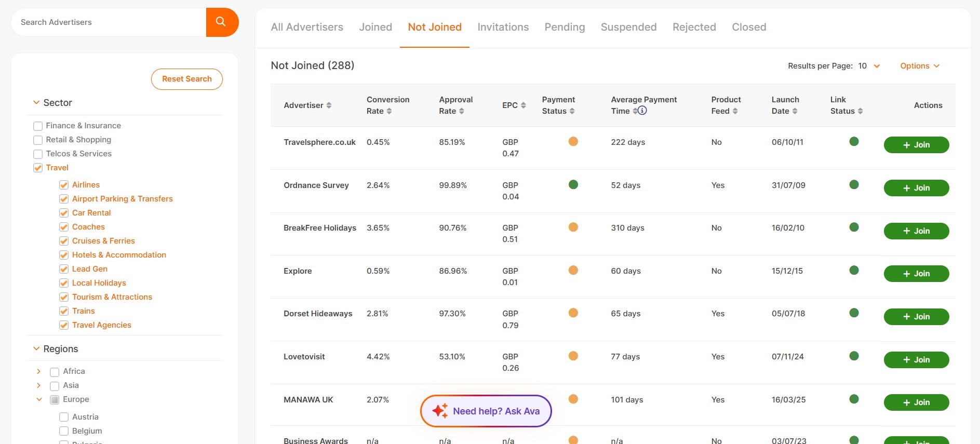The width and height of the screenshot is (980, 444).
Task: Sort by Approval Rate column arrows
Action: coord(461,111)
